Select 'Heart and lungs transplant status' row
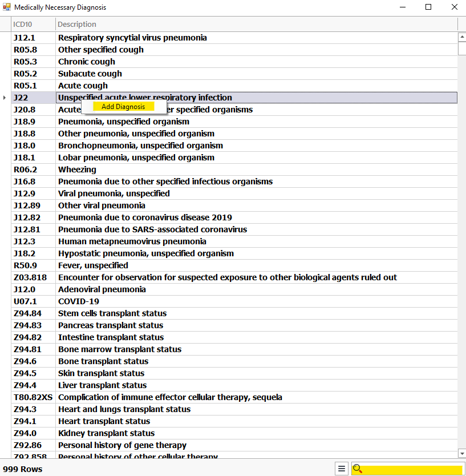The height and width of the screenshot is (476, 466). pyautogui.click(x=234, y=410)
